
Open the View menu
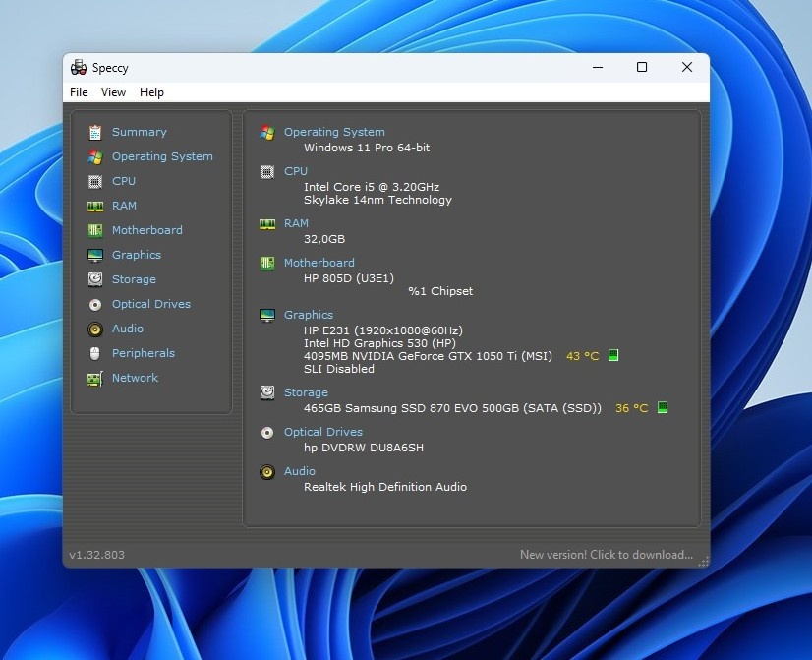point(113,92)
